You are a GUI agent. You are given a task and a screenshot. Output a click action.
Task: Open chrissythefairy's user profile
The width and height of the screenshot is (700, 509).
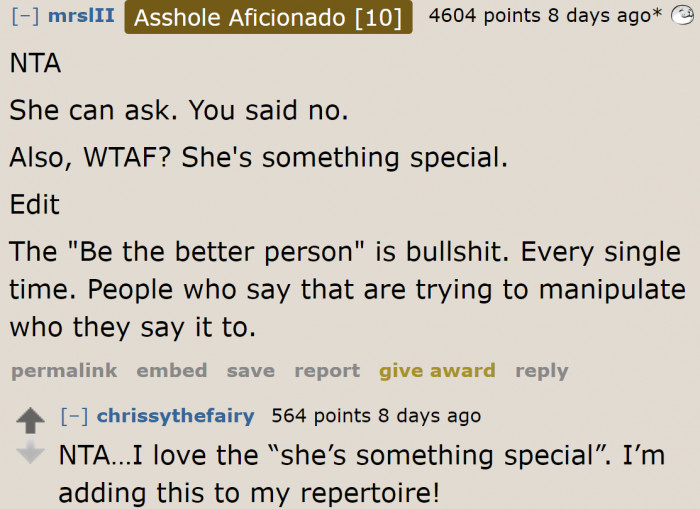point(175,416)
